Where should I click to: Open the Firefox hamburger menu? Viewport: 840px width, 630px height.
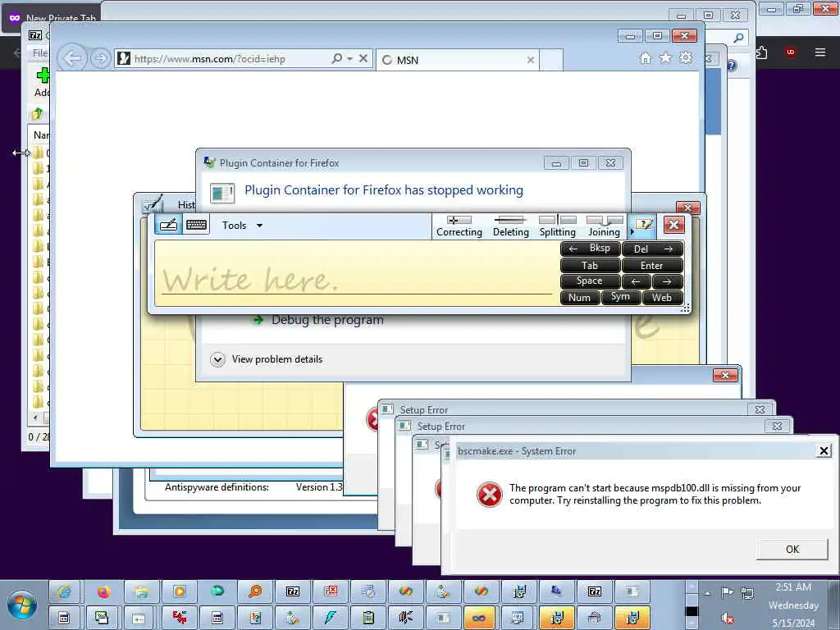(819, 52)
